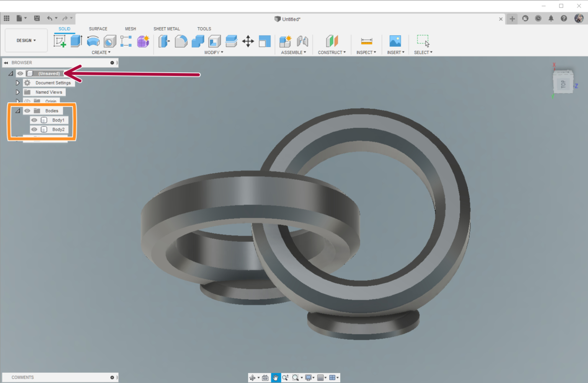Select the Shell tool
This screenshot has width=588, height=383.
(x=214, y=41)
